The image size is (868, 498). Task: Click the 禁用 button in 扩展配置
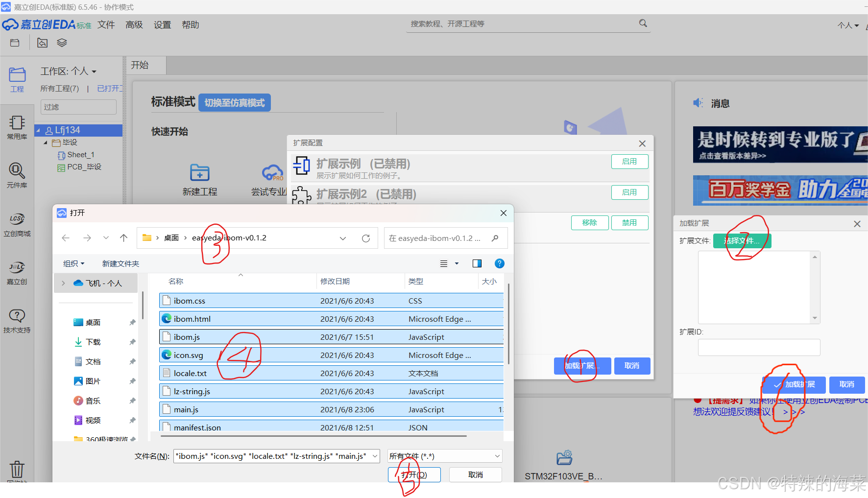pyautogui.click(x=629, y=223)
